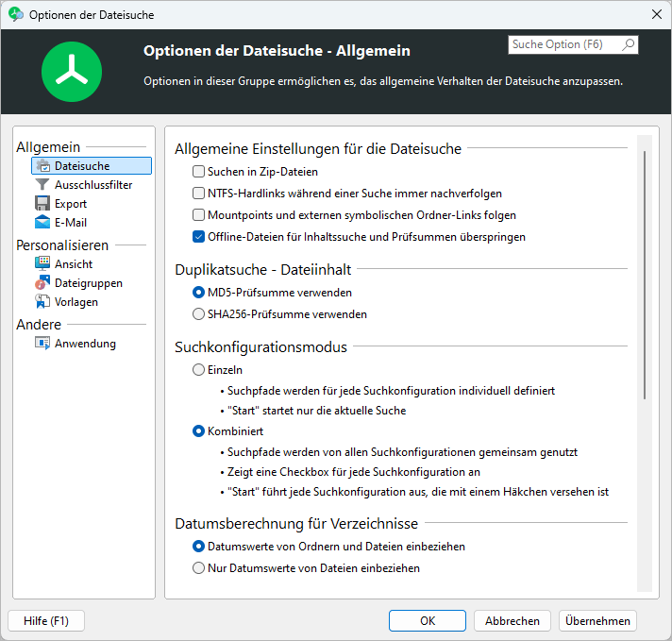672x641 pixels.
Task: Click the Anwendung window icon
Action: coord(42,344)
